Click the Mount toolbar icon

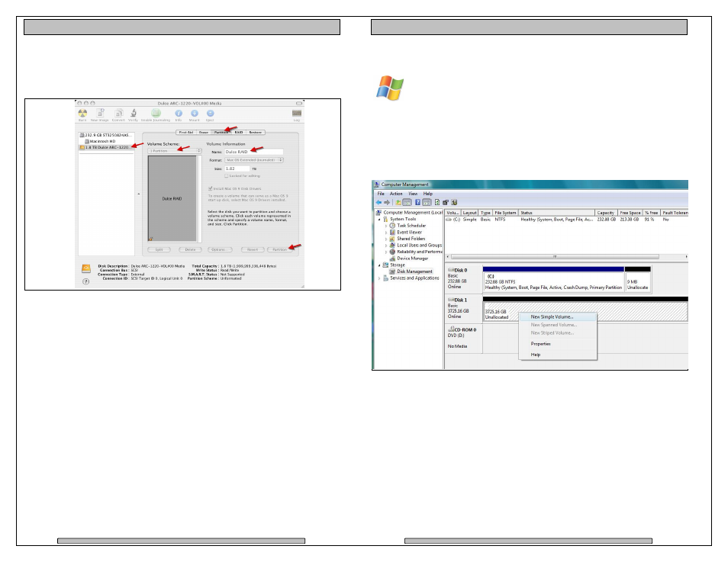[195, 113]
